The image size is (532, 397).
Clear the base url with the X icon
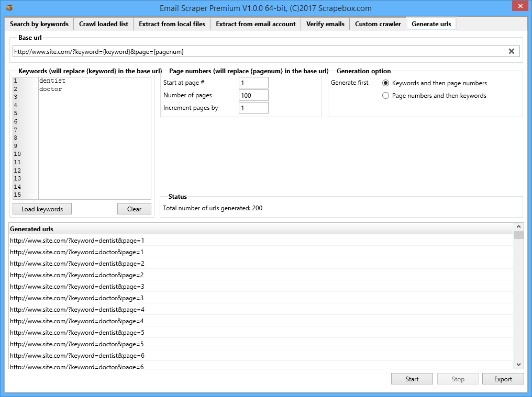tap(511, 51)
